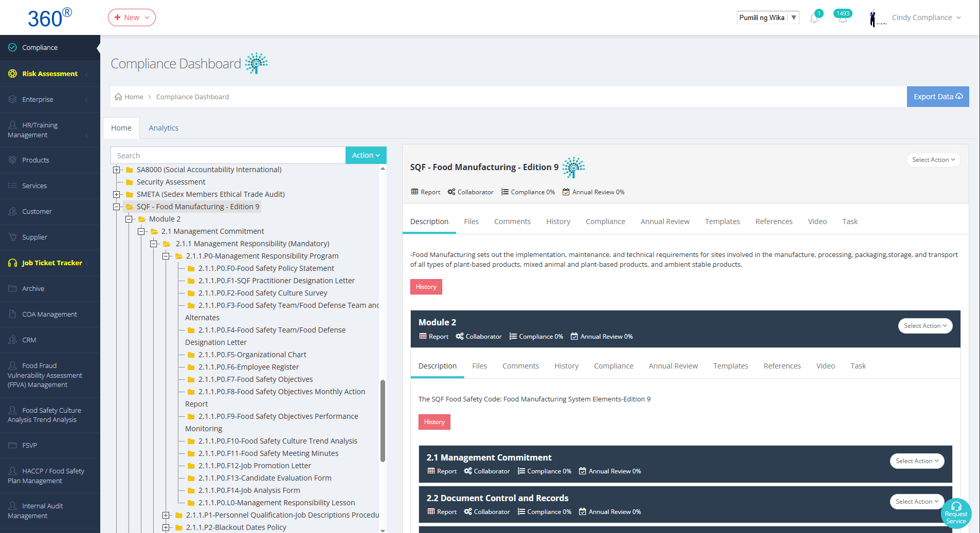Click the Supplier cart icon

pos(12,237)
